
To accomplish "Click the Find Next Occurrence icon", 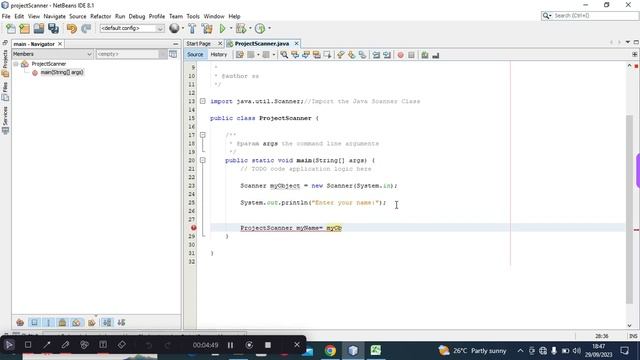I will pos(306,55).
